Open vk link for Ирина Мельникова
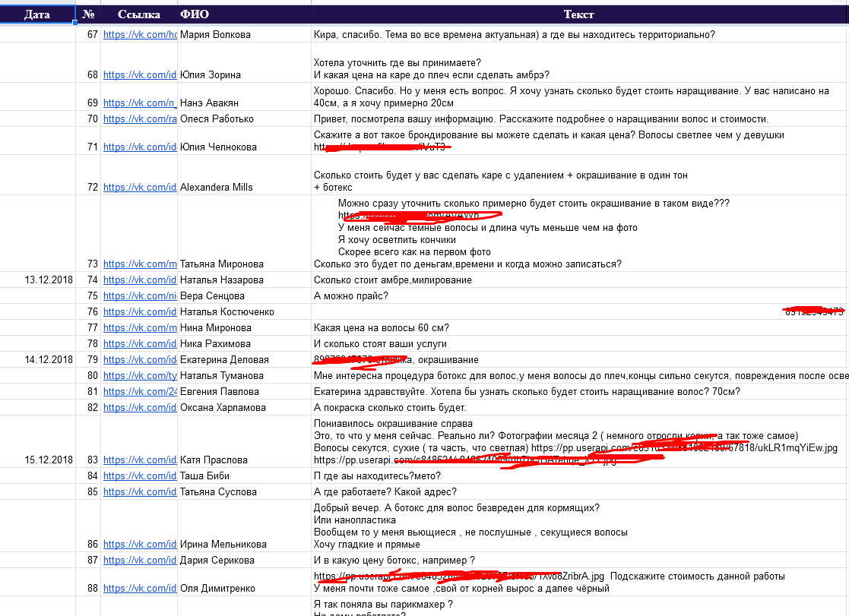849x616 pixels. pos(140,545)
